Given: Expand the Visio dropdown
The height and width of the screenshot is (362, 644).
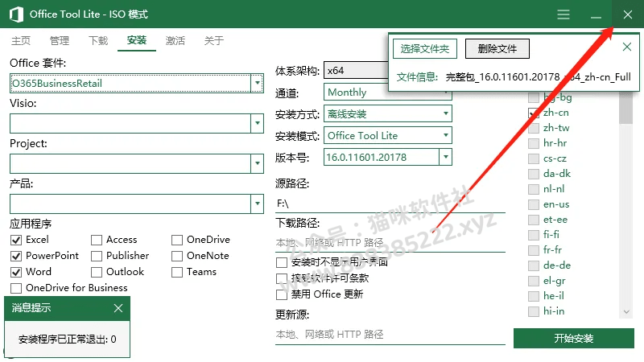Looking at the screenshot, I should pos(257,123).
